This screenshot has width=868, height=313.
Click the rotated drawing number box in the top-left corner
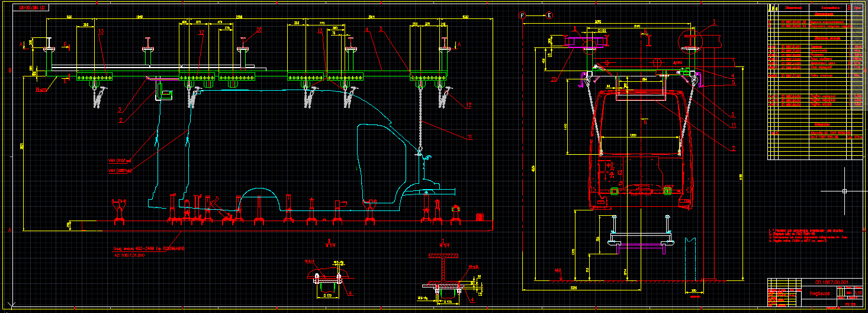coord(31,9)
